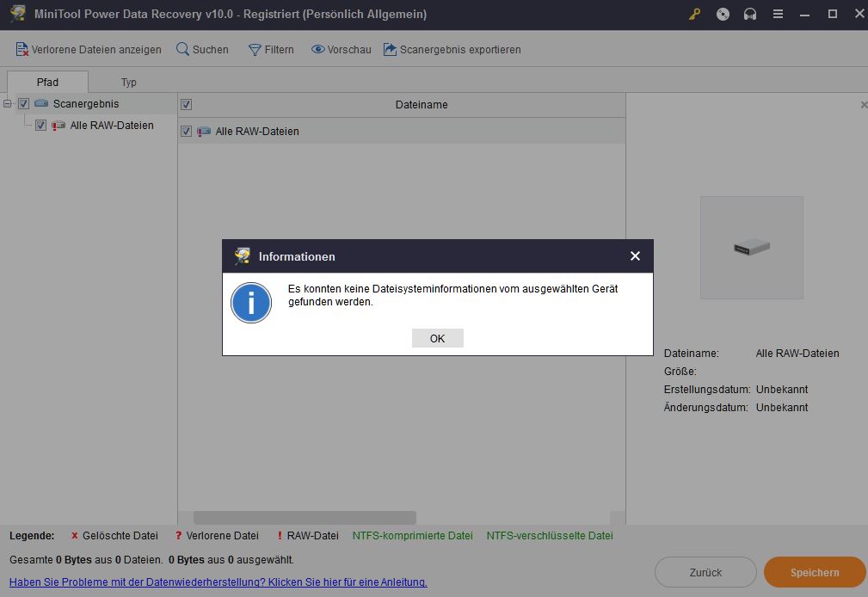
Task: Toggle Alle RAW-Dateien checkbox in tree
Action: 40,125
